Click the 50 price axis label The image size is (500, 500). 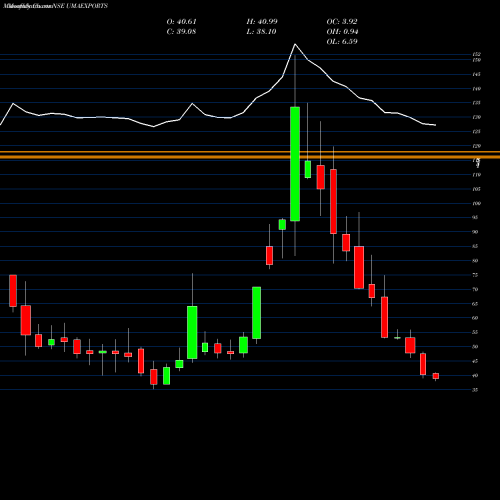coord(475,347)
